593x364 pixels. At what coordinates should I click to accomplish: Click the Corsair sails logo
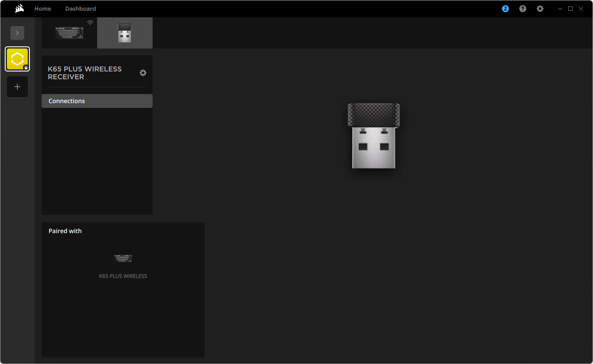point(20,9)
